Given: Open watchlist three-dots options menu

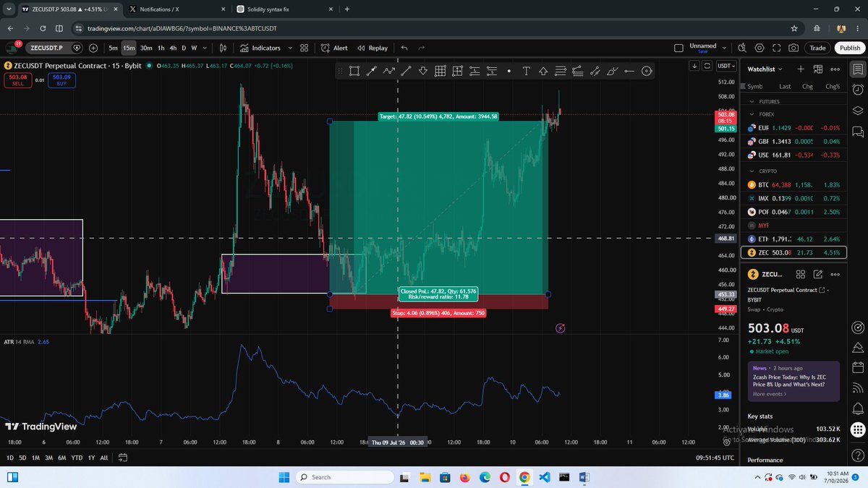Looking at the screenshot, I should (x=835, y=69).
